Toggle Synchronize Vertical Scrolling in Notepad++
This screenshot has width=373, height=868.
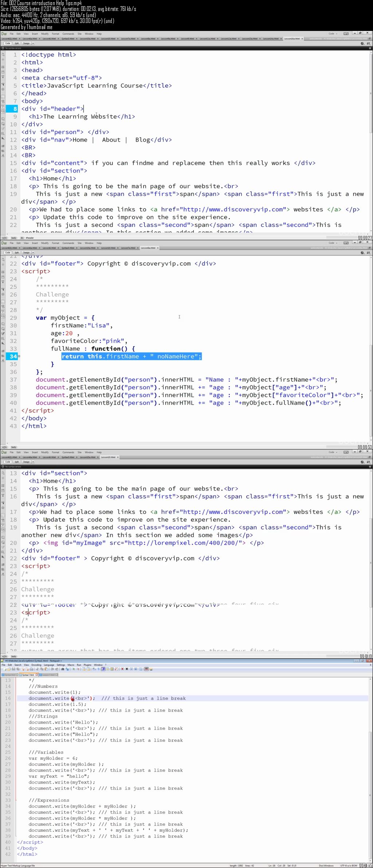[84, 669]
